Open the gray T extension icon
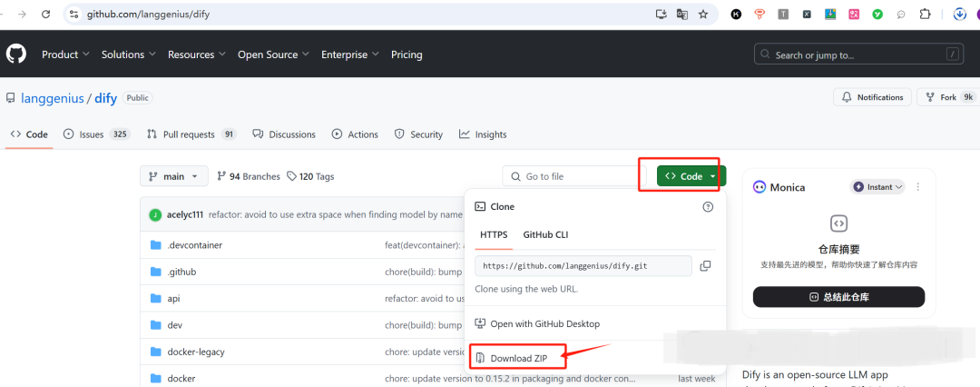This screenshot has width=980, height=387. (783, 14)
